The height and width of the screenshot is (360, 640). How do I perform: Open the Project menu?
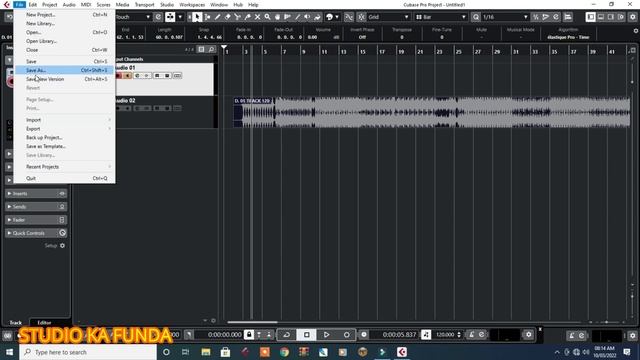coord(50,4)
